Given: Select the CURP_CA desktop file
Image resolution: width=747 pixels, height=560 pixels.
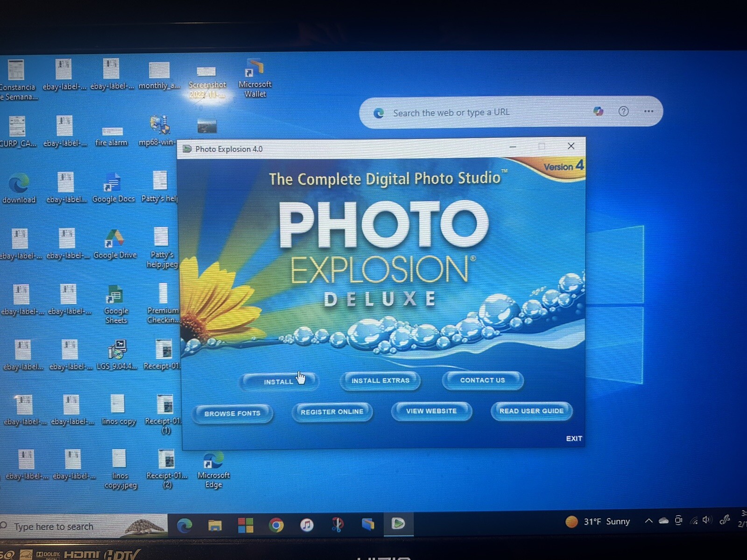Looking at the screenshot, I should tap(17, 132).
